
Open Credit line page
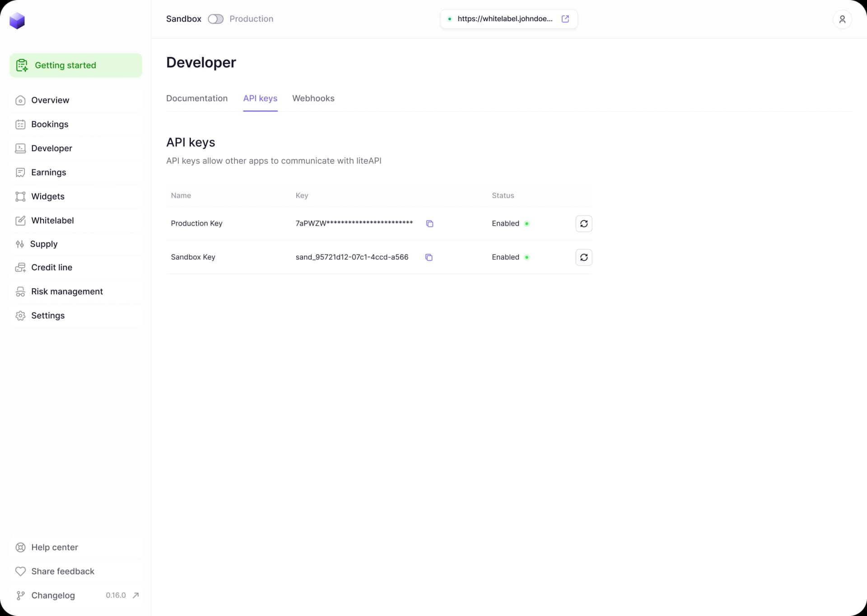coord(51,268)
